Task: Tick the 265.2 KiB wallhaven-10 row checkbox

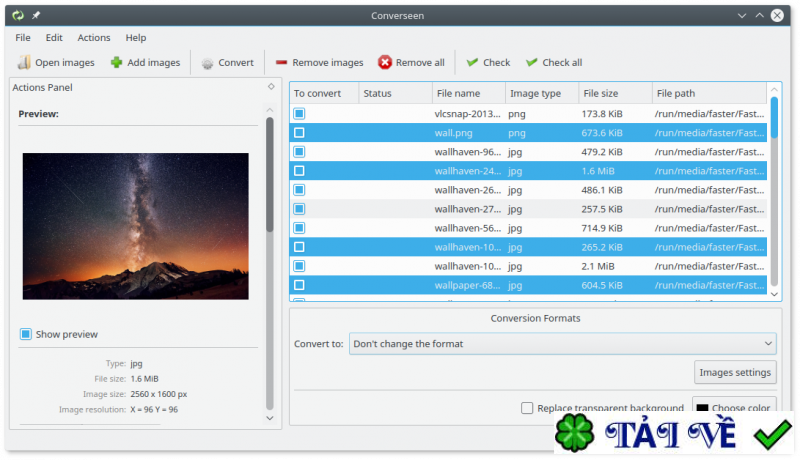Action: tap(299, 247)
